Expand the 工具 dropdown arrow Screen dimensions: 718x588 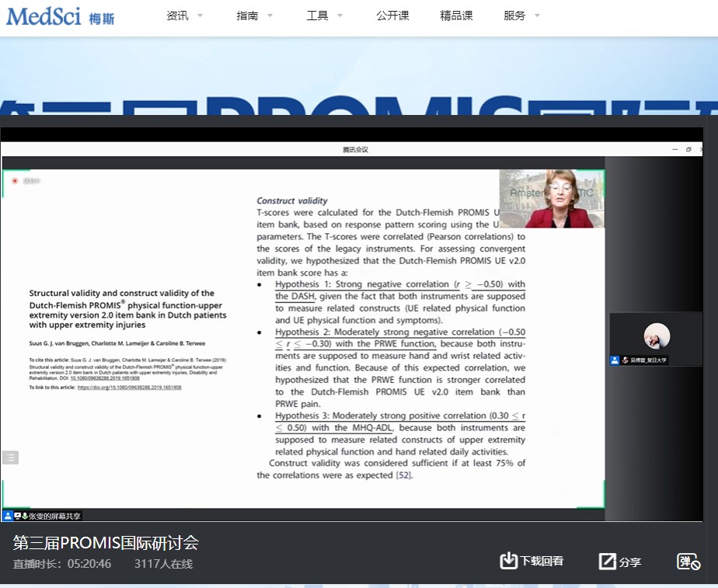click(340, 16)
